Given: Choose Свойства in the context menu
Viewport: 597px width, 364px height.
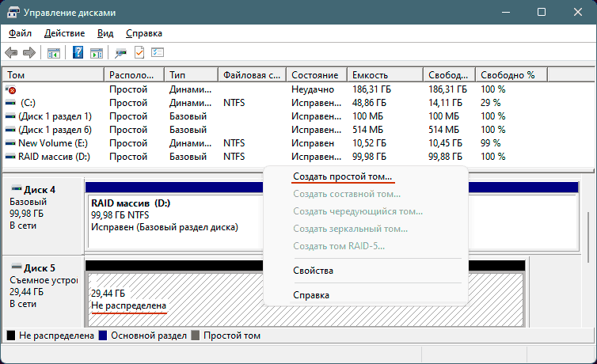Looking at the screenshot, I should (x=313, y=271).
